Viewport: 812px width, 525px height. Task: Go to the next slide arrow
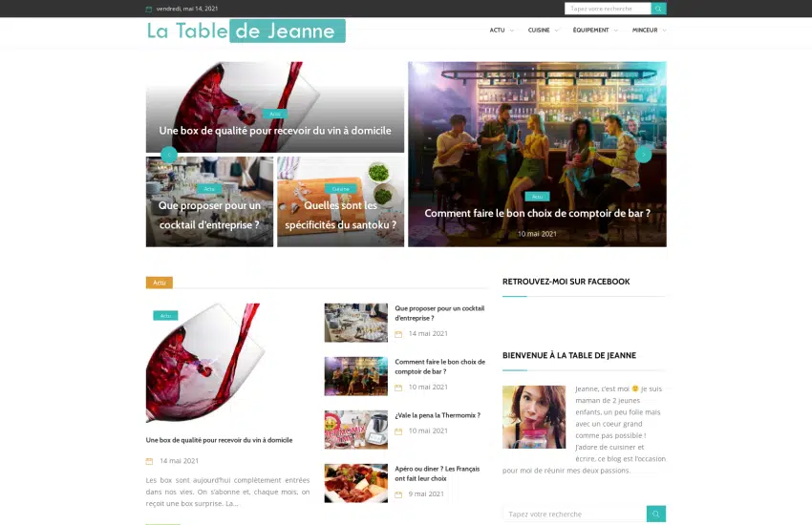[x=643, y=155]
